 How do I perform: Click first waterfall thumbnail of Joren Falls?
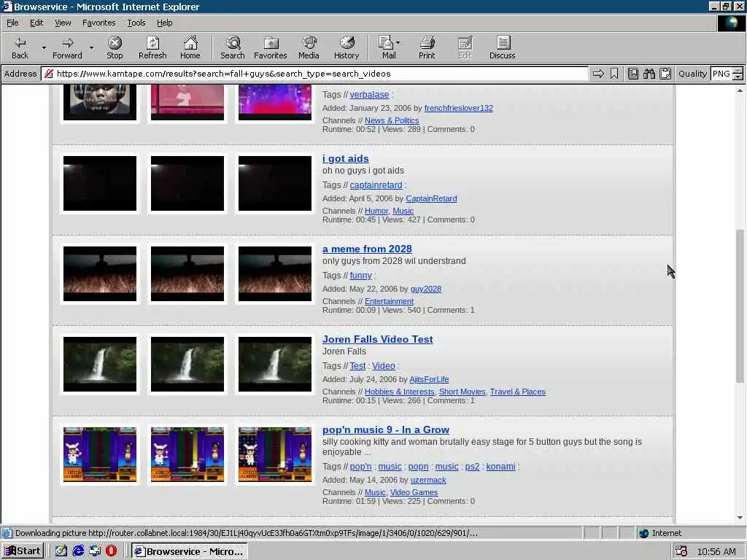[99, 365]
